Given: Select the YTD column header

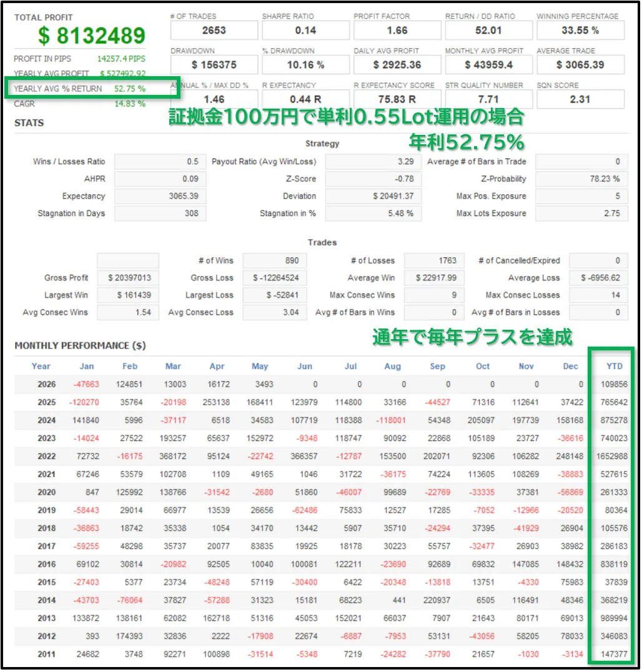Looking at the screenshot, I should click(x=614, y=367).
